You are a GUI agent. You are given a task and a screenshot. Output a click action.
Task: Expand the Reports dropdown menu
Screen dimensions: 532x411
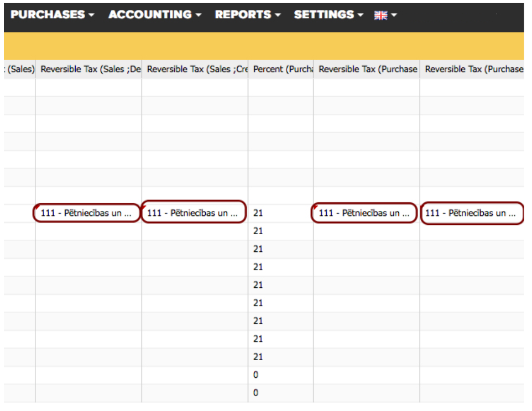tap(247, 15)
